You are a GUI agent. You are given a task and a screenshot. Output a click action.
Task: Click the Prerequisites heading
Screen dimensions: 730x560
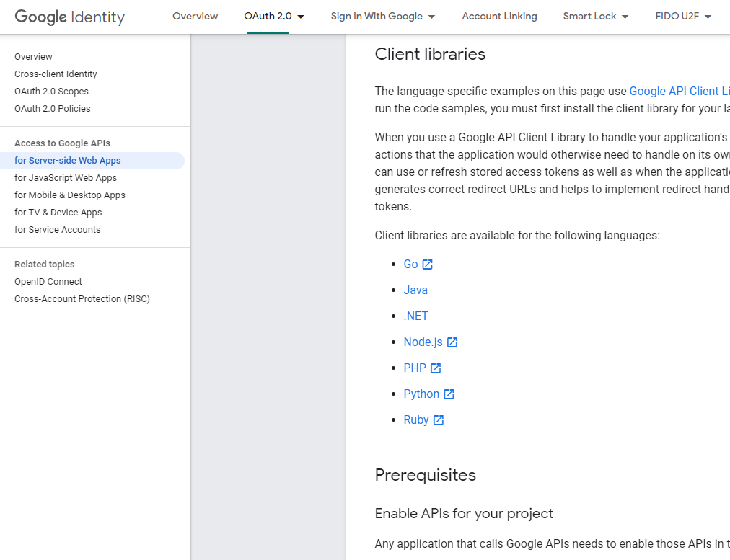(x=426, y=475)
